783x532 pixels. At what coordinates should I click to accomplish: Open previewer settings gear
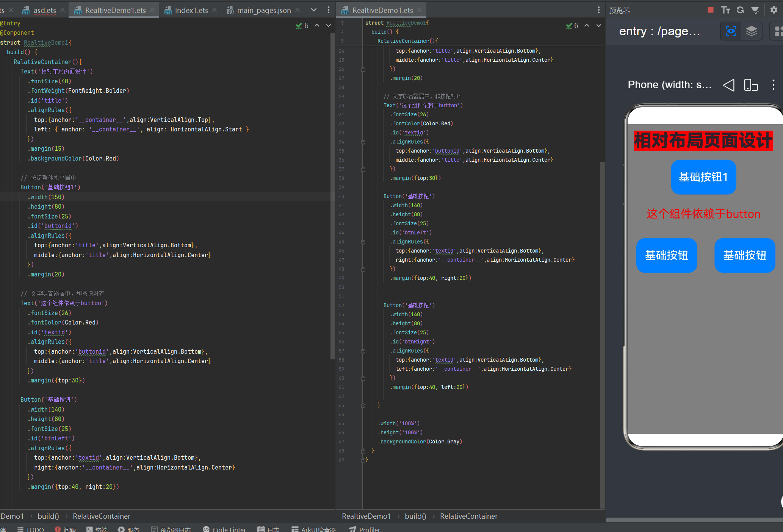pyautogui.click(x=774, y=10)
